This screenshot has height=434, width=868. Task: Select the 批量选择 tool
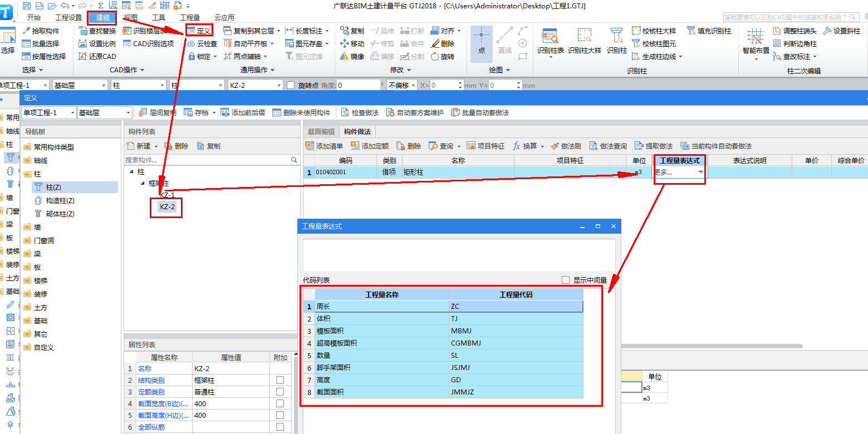41,43
